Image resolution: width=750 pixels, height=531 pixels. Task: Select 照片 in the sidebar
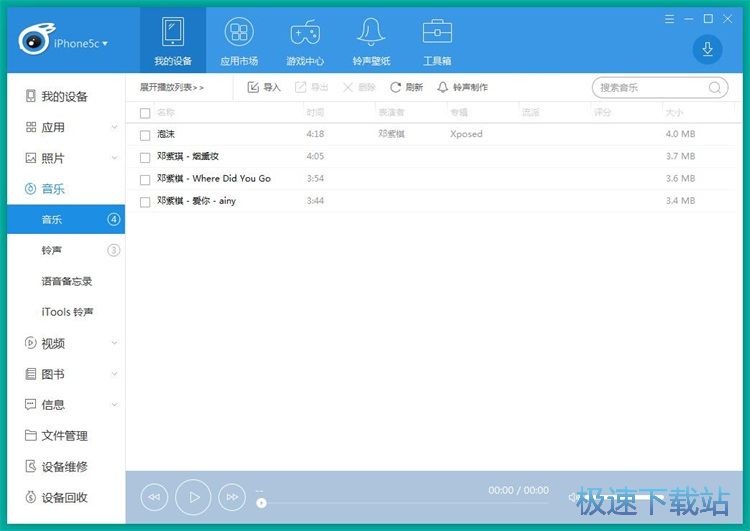45,158
